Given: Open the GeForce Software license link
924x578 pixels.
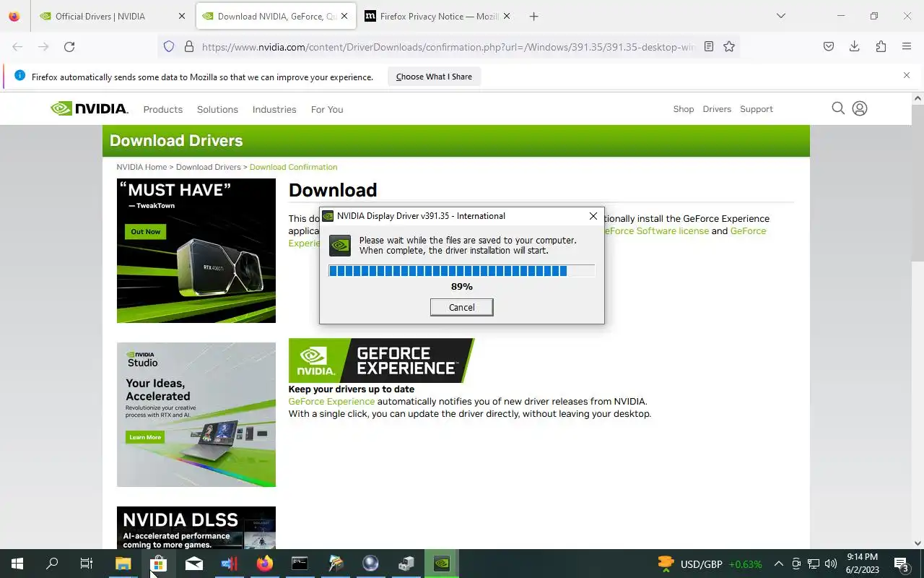Looking at the screenshot, I should (x=655, y=231).
